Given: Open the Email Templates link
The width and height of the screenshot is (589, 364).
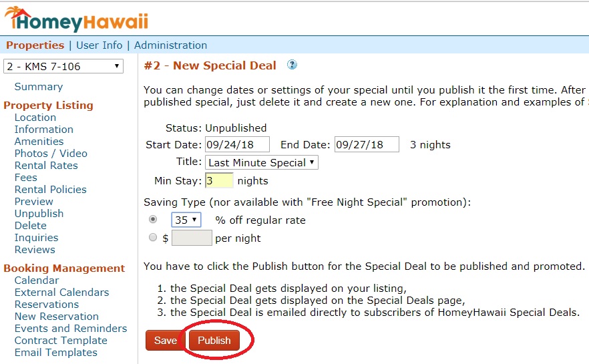Looking at the screenshot, I should tap(56, 353).
